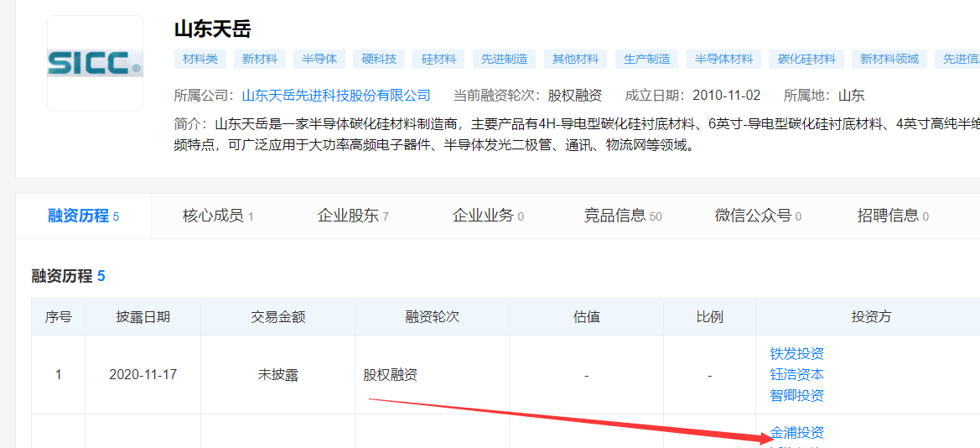Image resolution: width=980 pixels, height=448 pixels.
Task: Select the 半导体材料 tag
Action: coord(723,60)
